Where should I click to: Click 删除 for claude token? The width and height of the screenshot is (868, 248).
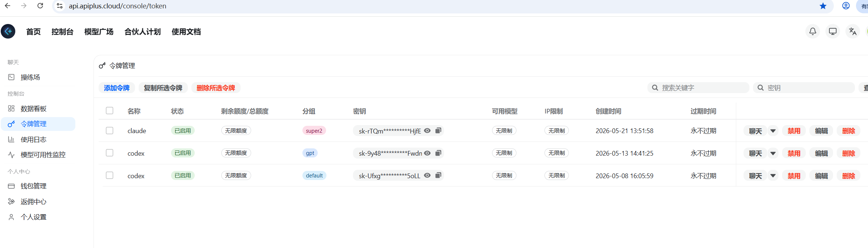[849, 131]
